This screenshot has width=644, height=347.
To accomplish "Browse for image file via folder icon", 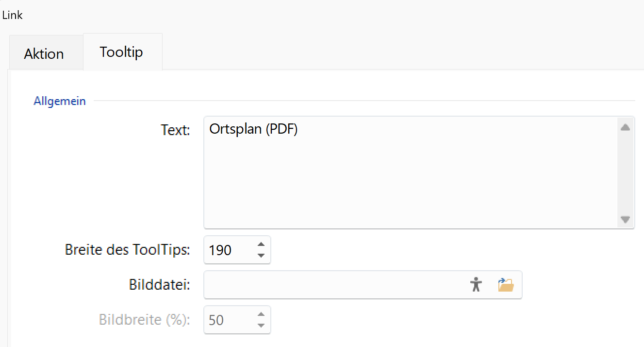I will (506, 284).
